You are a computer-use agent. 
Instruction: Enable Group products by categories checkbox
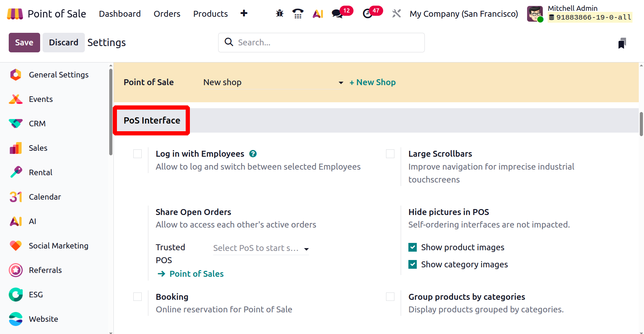pyautogui.click(x=390, y=297)
